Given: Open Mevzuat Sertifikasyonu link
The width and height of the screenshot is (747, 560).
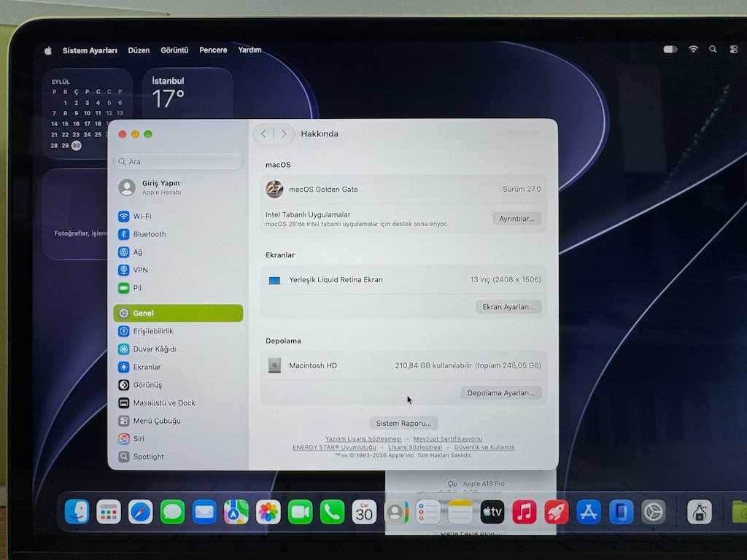Looking at the screenshot, I should 448,439.
